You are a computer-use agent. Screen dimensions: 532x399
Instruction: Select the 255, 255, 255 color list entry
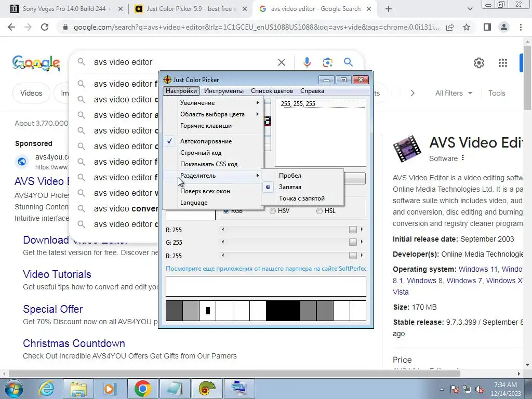click(320, 104)
